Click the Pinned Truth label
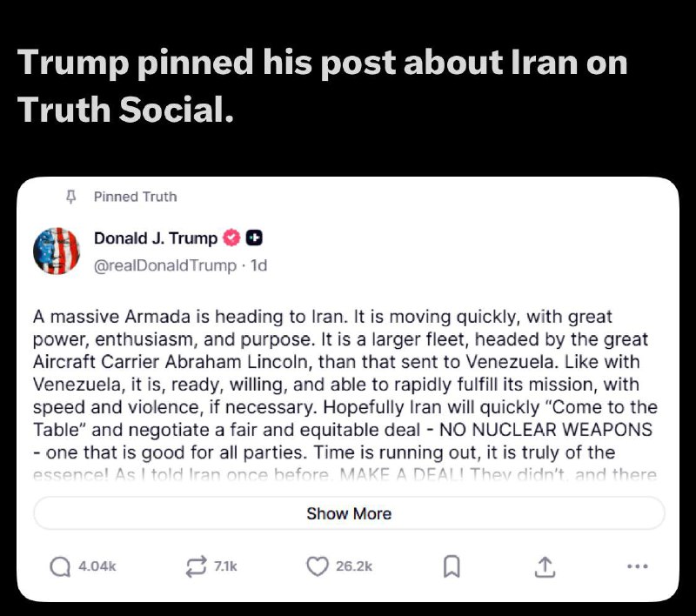The width and height of the screenshot is (696, 616). point(135,197)
